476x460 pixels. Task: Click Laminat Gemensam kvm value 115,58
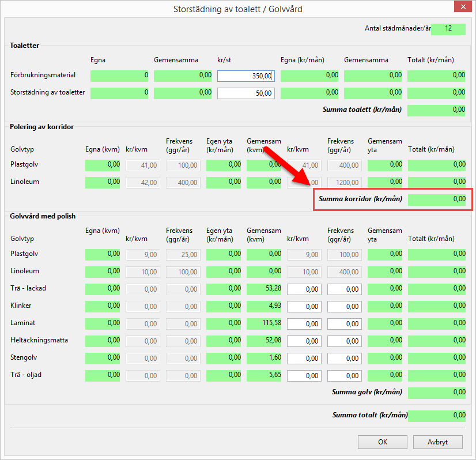tap(263, 324)
